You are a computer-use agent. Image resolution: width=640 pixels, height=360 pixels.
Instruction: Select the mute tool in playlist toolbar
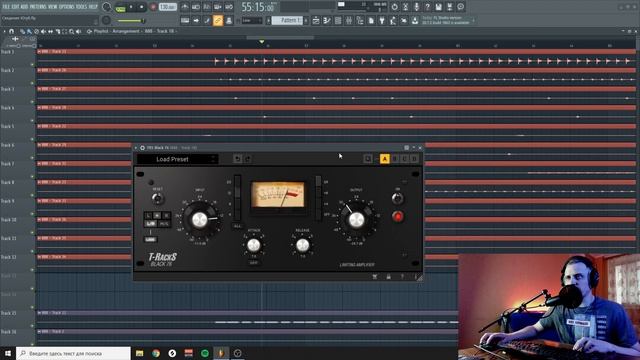(x=43, y=31)
